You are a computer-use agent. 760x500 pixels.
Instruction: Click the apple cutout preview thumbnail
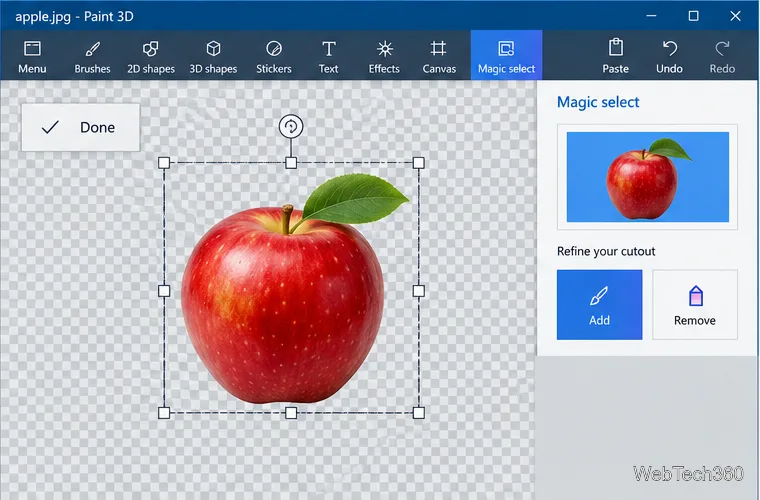tap(648, 177)
